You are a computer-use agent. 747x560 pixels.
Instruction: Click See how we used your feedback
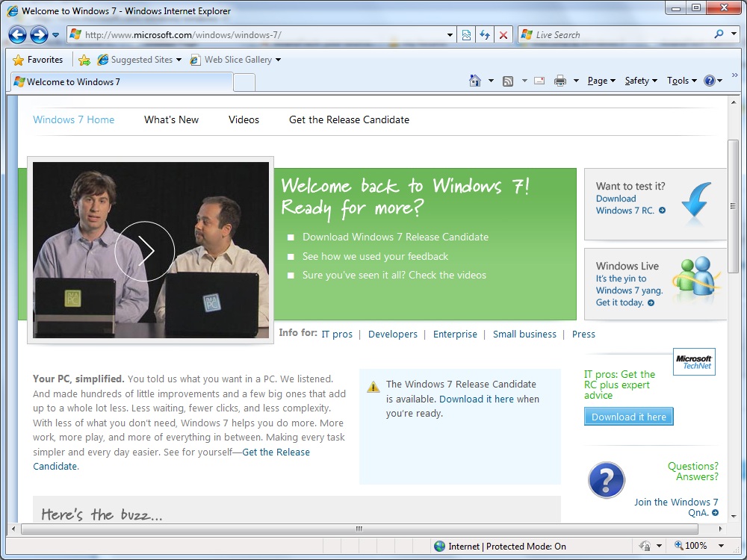tap(376, 256)
